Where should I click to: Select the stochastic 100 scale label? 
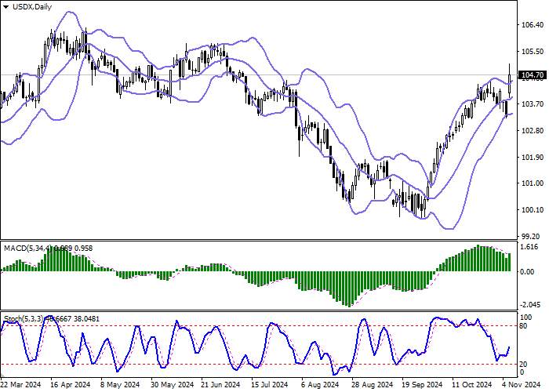click(x=526, y=318)
